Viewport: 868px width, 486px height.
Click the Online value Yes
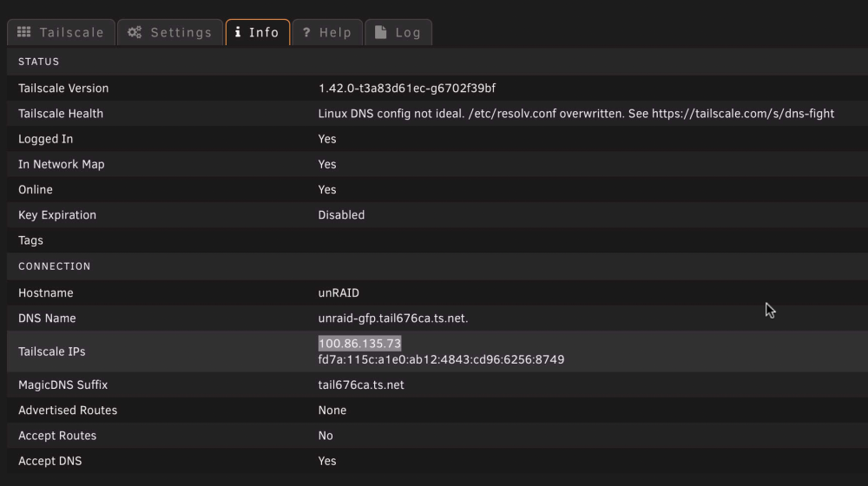(327, 190)
